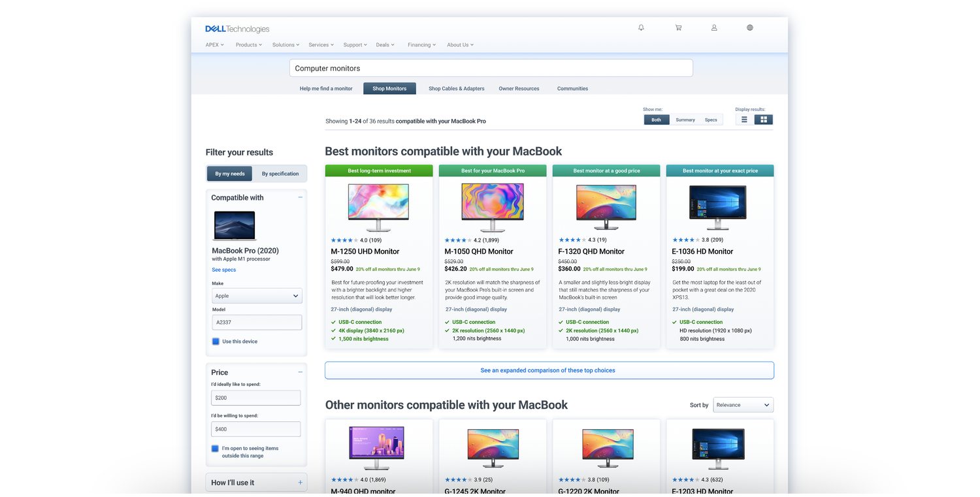Open the user account icon

coord(714,28)
